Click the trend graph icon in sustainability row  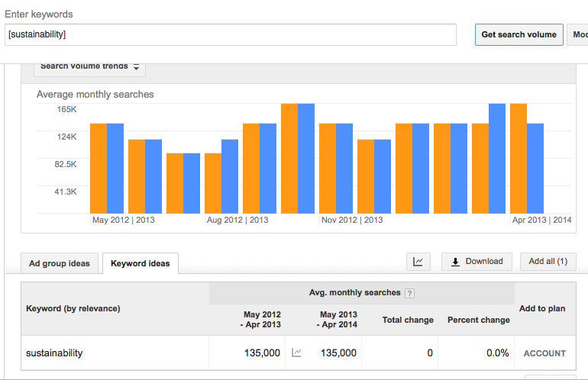pos(296,353)
